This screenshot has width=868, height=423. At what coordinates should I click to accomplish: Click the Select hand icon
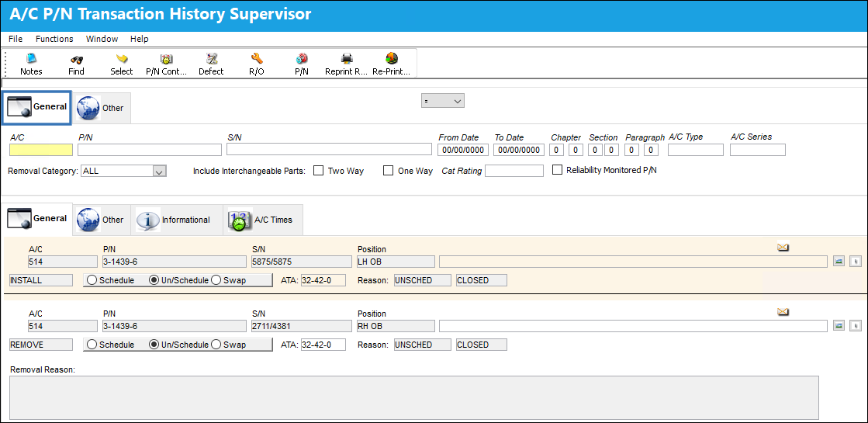pos(121,59)
